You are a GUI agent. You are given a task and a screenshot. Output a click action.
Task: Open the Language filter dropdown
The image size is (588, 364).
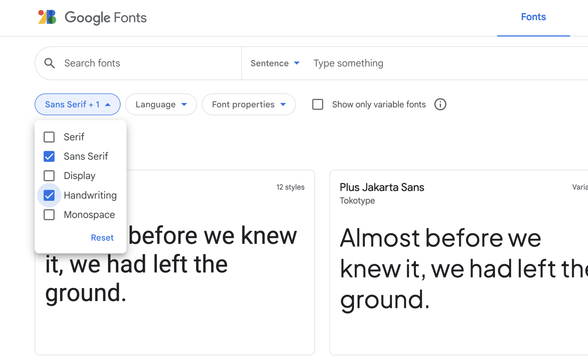(161, 104)
